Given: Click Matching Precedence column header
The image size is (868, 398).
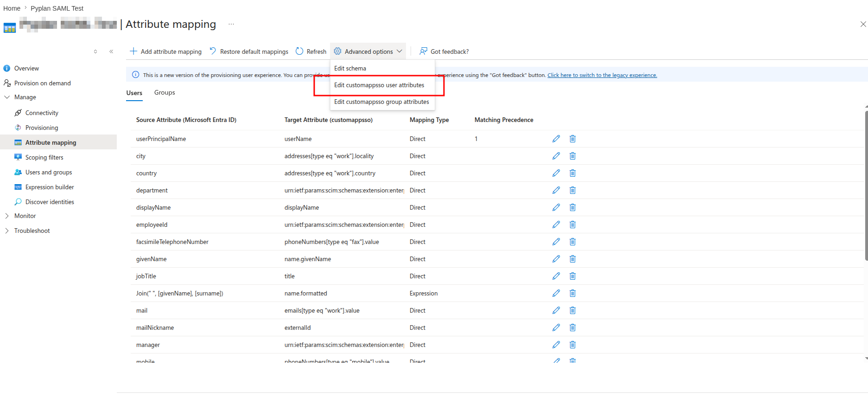Looking at the screenshot, I should (504, 120).
